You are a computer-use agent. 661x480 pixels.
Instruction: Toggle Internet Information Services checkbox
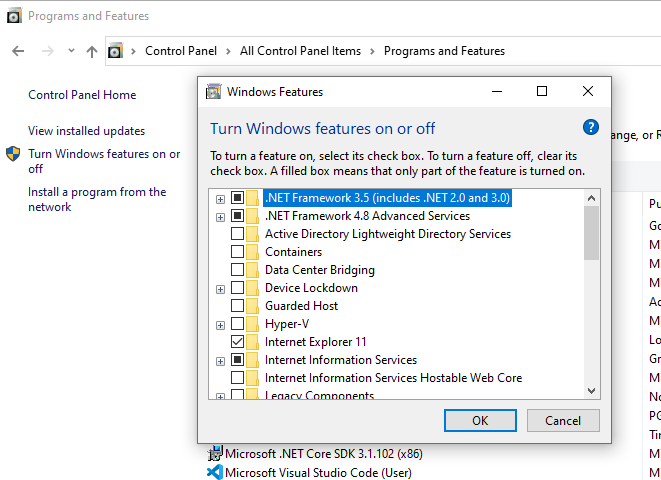point(237,360)
